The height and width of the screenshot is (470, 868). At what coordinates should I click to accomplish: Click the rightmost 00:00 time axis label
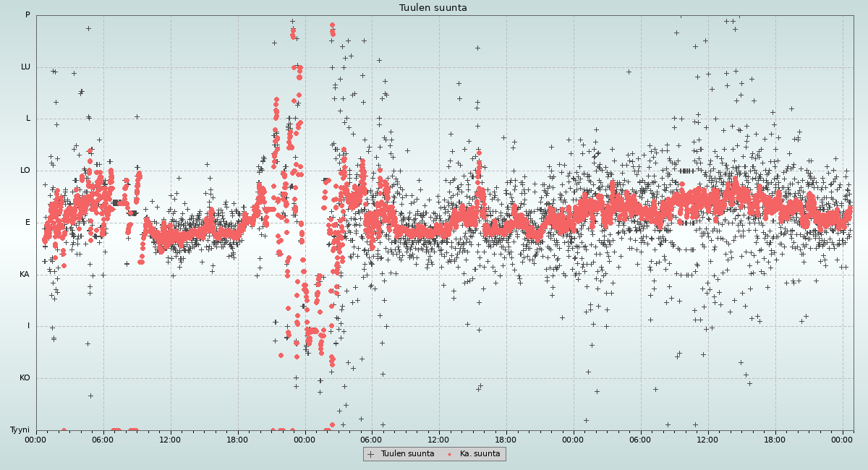842,439
